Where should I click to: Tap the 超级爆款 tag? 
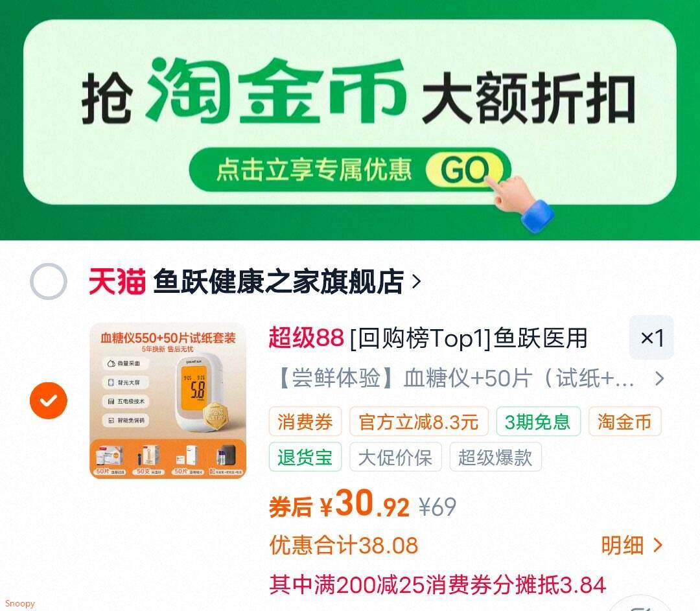496,457
